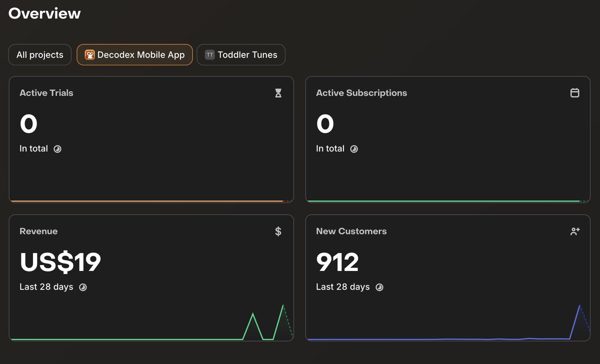Select the Decodex Mobile App project
The image size is (600, 364).
click(134, 55)
